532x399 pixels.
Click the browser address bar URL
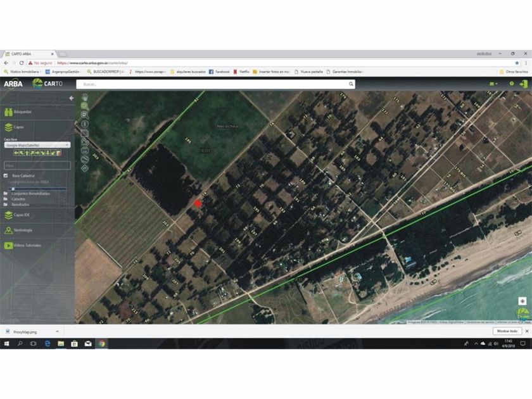[92, 63]
